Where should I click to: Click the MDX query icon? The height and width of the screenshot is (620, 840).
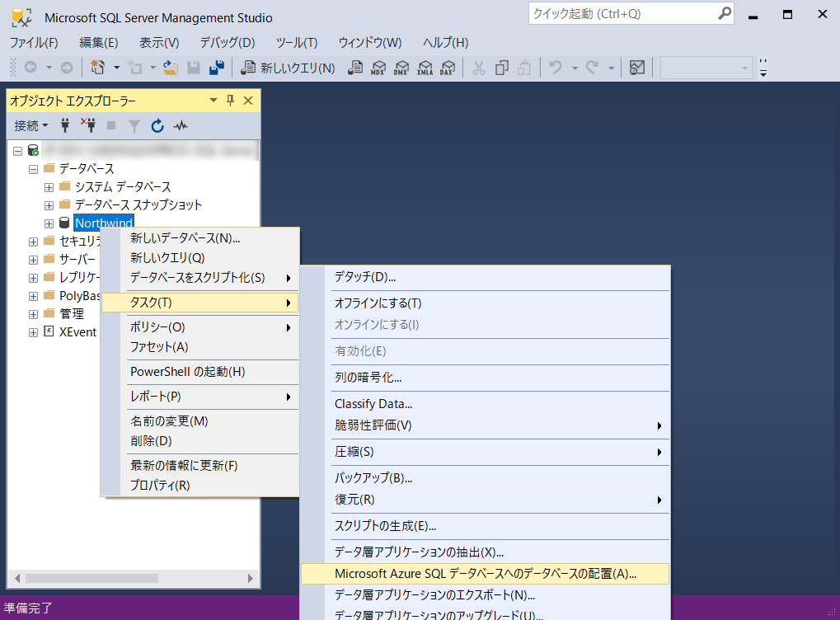[378, 68]
